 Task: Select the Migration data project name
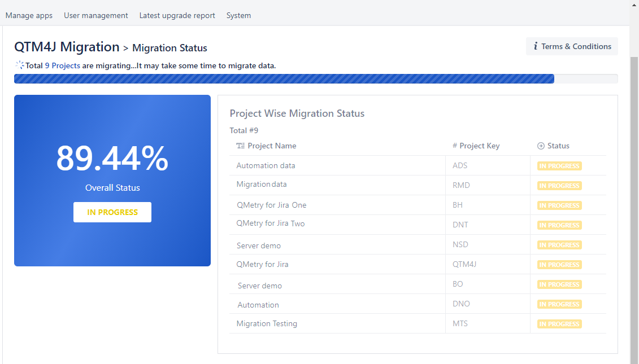[261, 185]
